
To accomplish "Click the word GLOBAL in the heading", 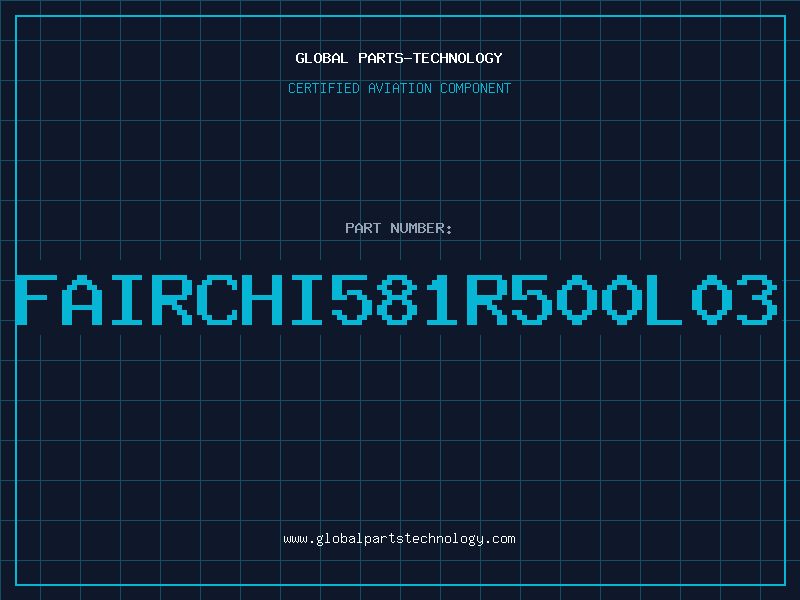I will 322,58.
